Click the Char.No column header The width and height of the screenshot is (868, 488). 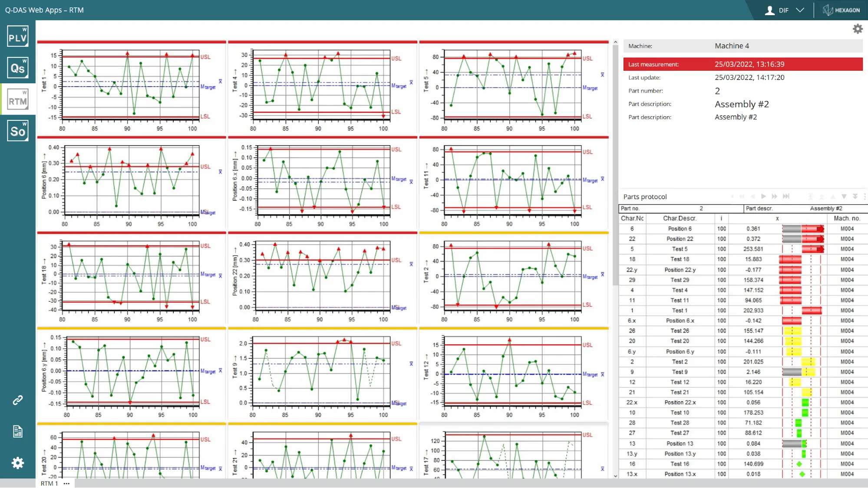[632, 218]
